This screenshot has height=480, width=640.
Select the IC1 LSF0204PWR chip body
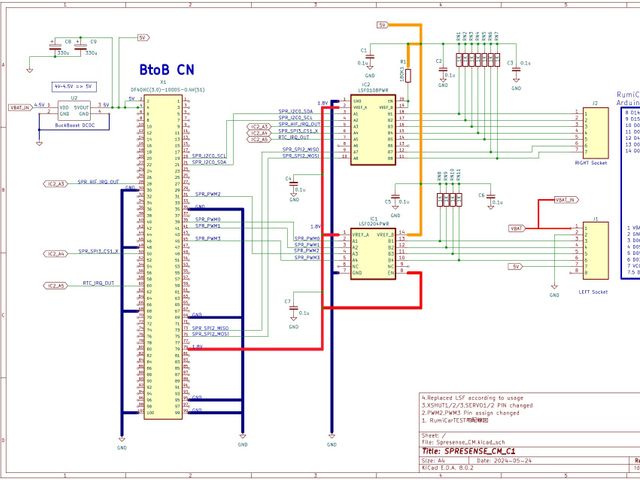(373, 254)
